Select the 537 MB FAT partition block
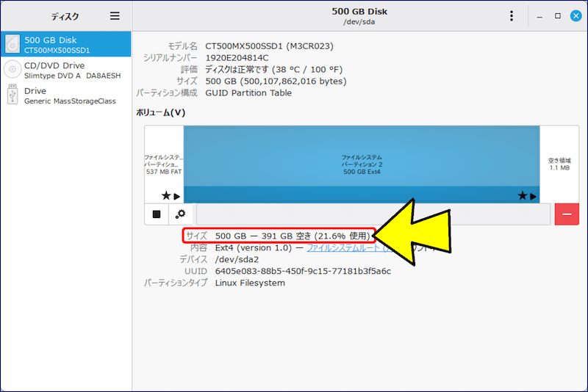Screen dimensions: 588x392 (163, 164)
